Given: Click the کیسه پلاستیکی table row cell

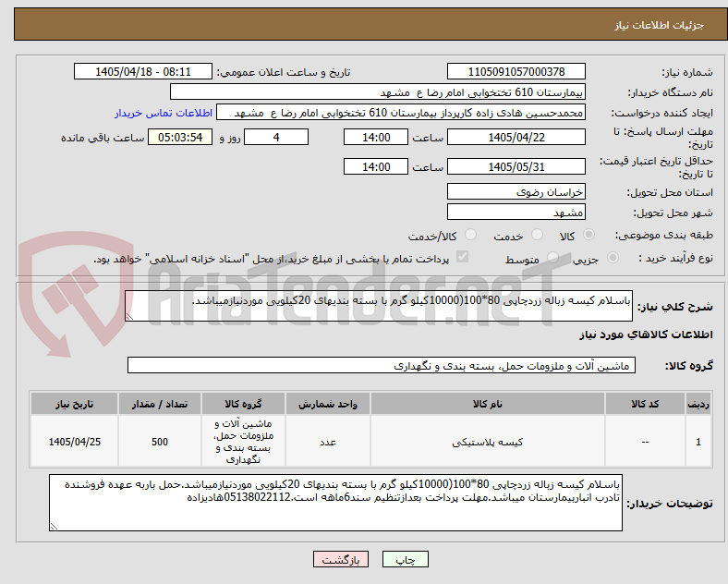Looking at the screenshot, I should point(488,442).
